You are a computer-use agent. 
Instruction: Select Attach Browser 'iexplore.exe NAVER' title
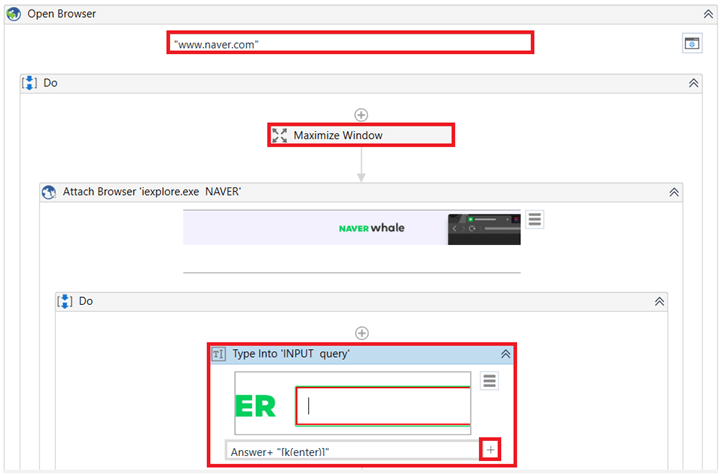point(152,192)
